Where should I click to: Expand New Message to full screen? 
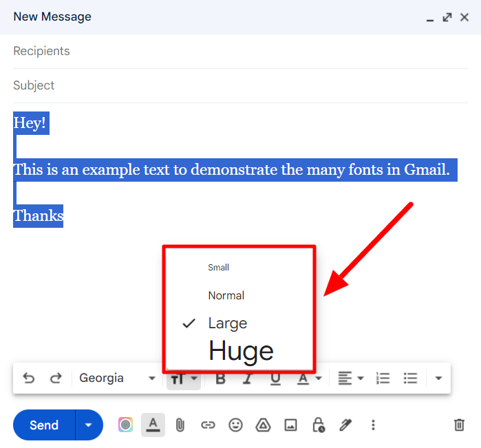pyautogui.click(x=447, y=17)
